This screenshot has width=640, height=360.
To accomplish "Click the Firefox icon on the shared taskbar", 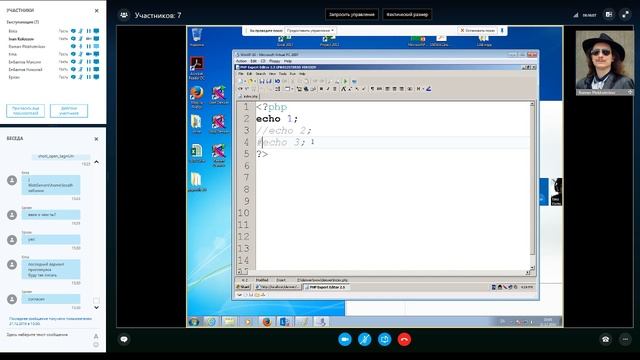I will click(267, 322).
